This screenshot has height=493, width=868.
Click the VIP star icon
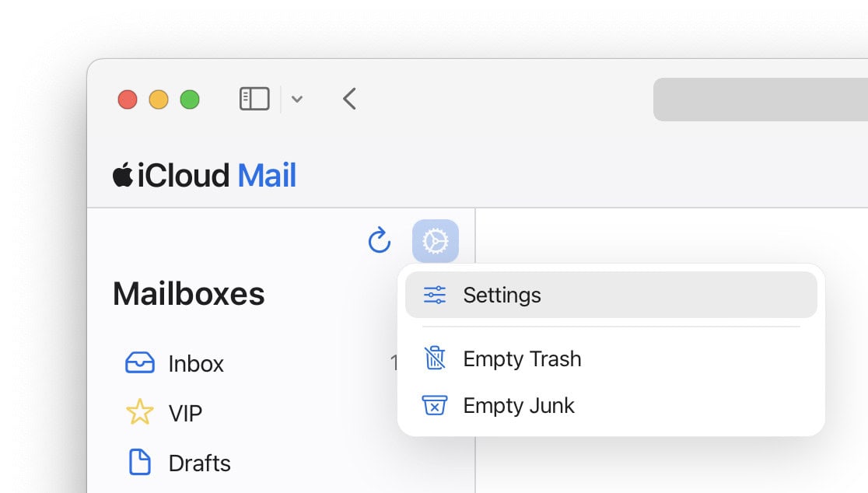pyautogui.click(x=139, y=412)
